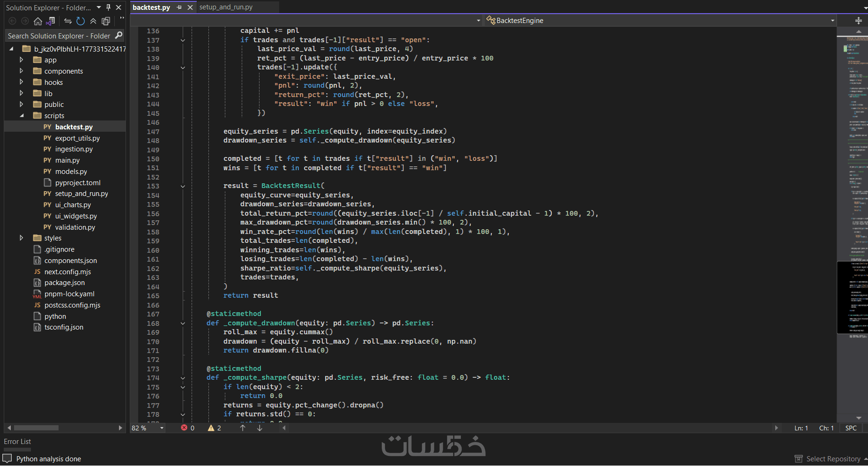Open ingestion.py from scripts folder

click(74, 149)
